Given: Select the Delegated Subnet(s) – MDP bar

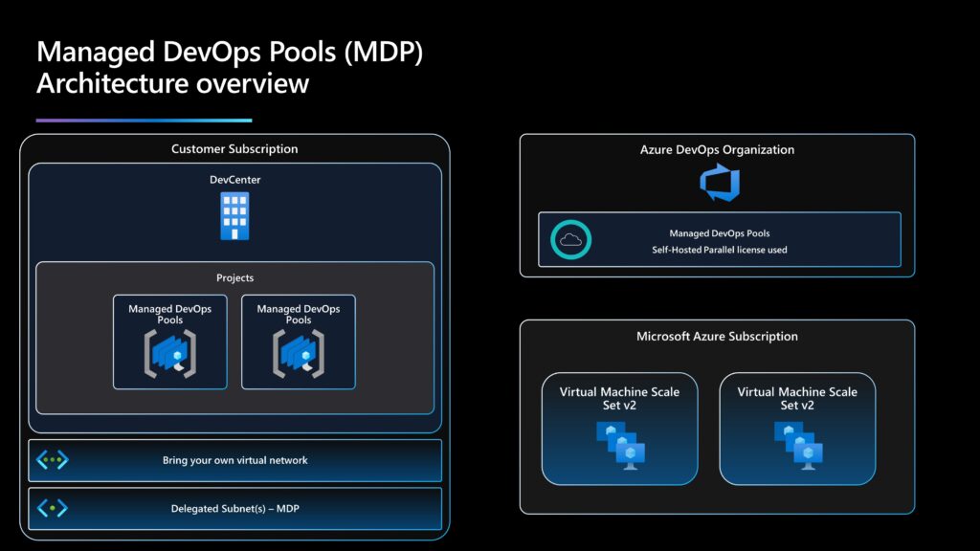Looking at the screenshot, I should click(235, 508).
